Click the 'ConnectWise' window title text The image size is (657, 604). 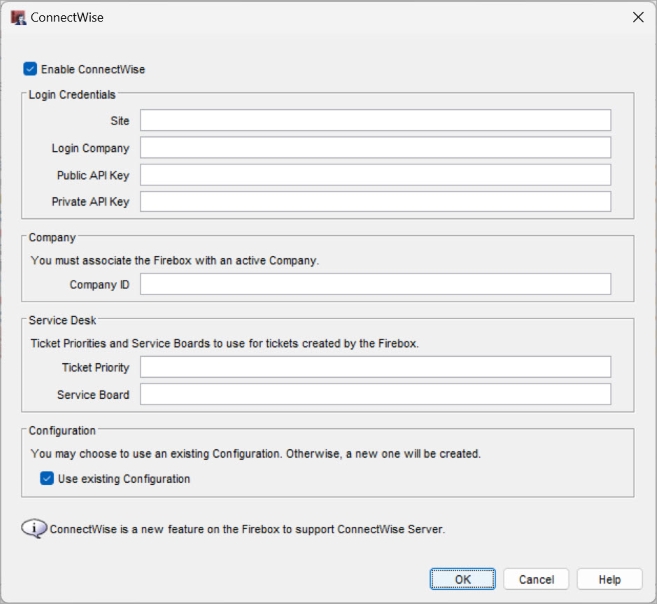click(67, 18)
